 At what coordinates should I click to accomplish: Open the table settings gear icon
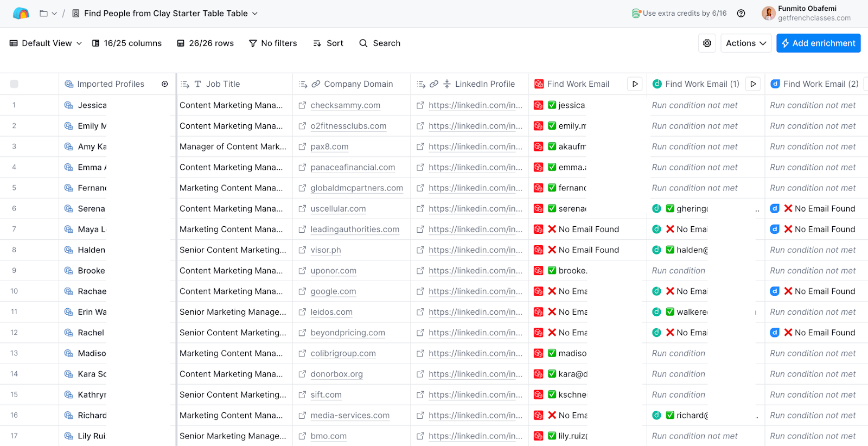[x=707, y=43]
